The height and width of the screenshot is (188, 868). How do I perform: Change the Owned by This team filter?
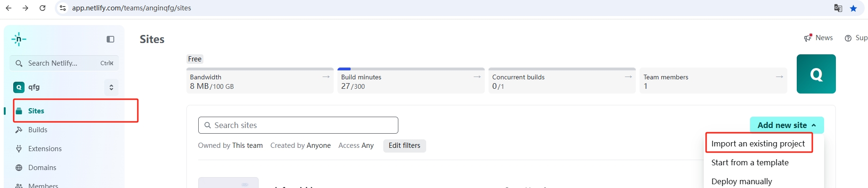pyautogui.click(x=230, y=145)
